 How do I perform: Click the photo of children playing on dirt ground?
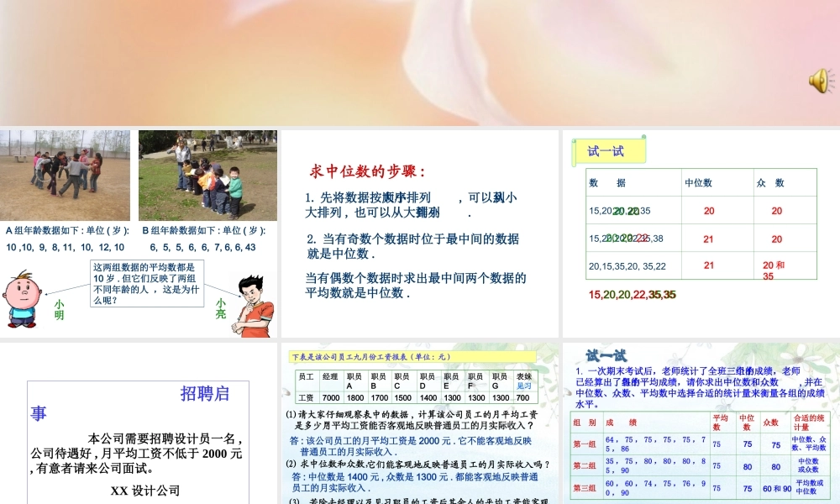(x=65, y=176)
